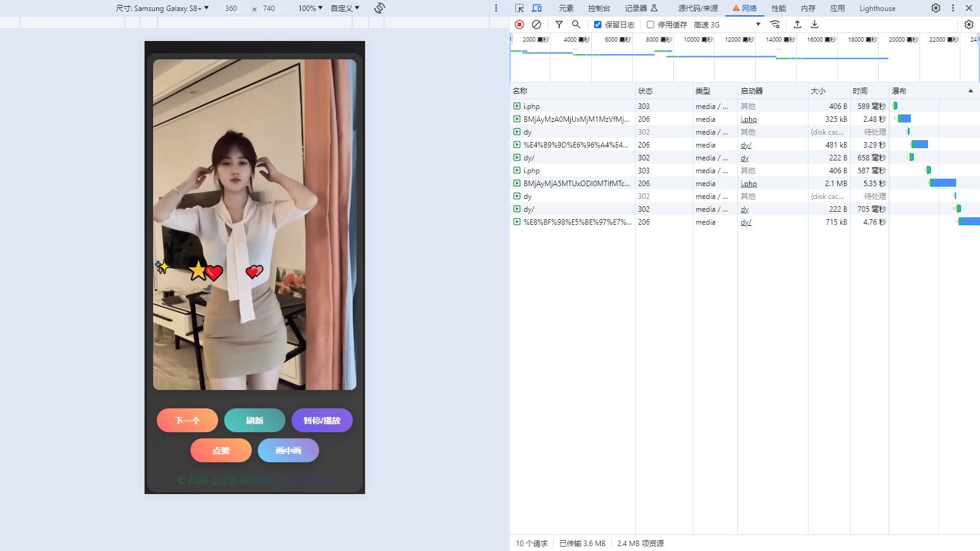Image resolution: width=980 pixels, height=551 pixels.
Task: Uncheck the 保留日志 checkbox
Action: click(x=598, y=24)
